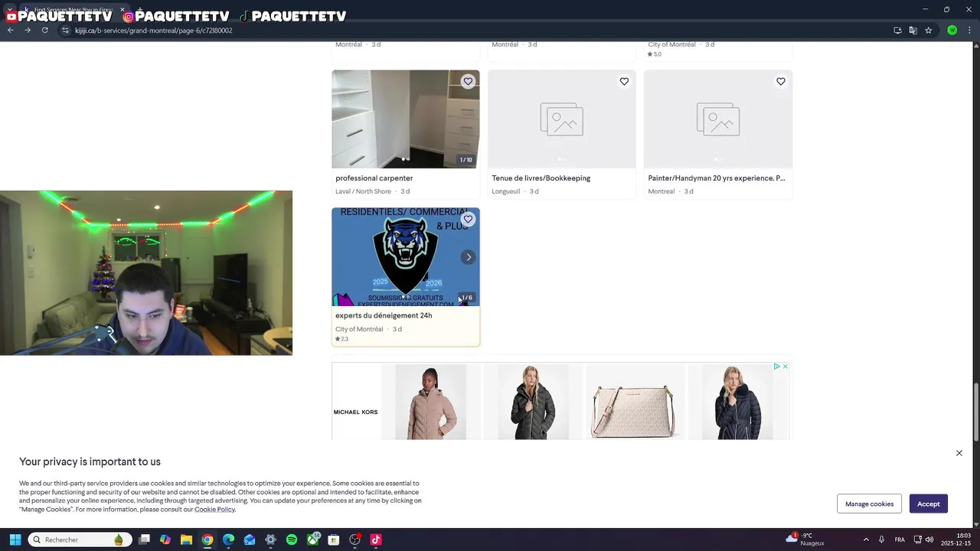Show hidden system tray icons
The image size is (980, 551).
tap(866, 540)
